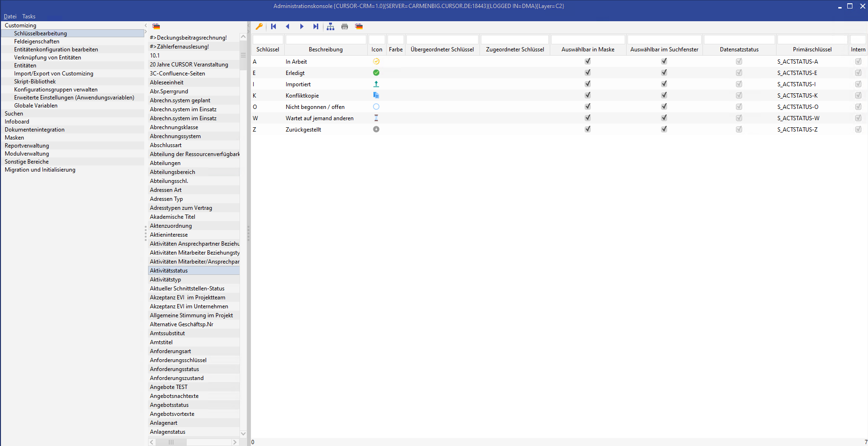Go to the next record arrow
This screenshot has height=446, width=868.
[302, 26]
